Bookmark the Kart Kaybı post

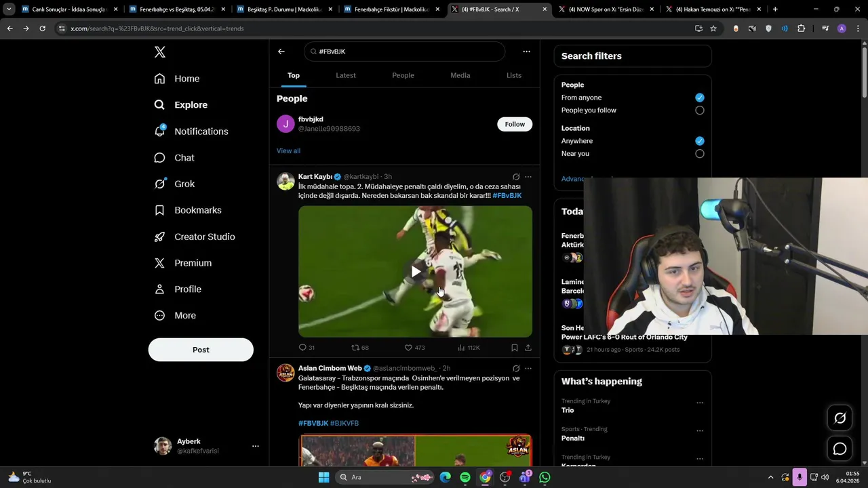tap(515, 348)
